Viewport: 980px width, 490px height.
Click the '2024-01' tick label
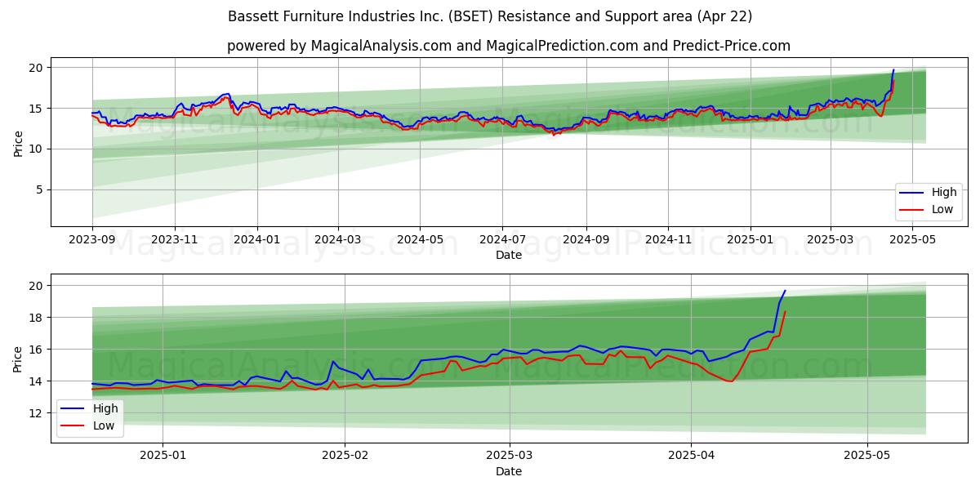[257, 240]
